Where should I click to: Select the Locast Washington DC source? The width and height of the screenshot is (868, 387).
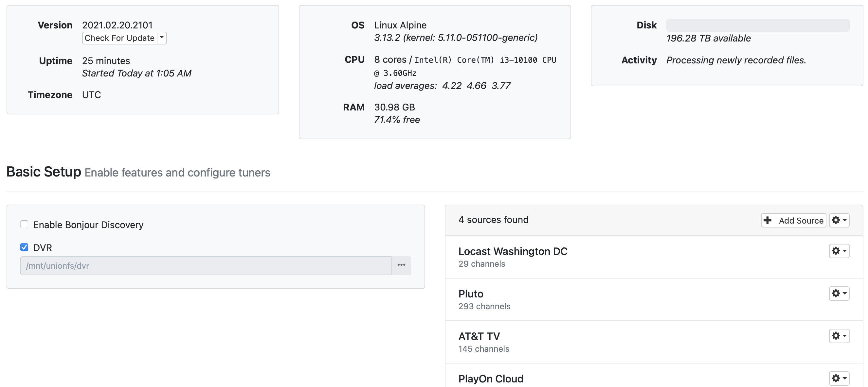513,251
